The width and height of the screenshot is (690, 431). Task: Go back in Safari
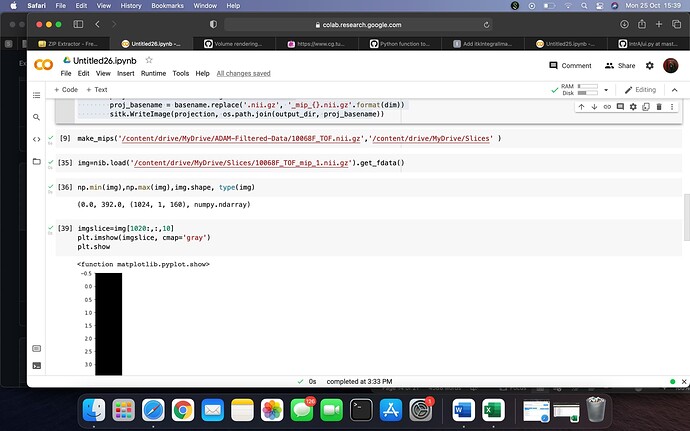(x=97, y=24)
